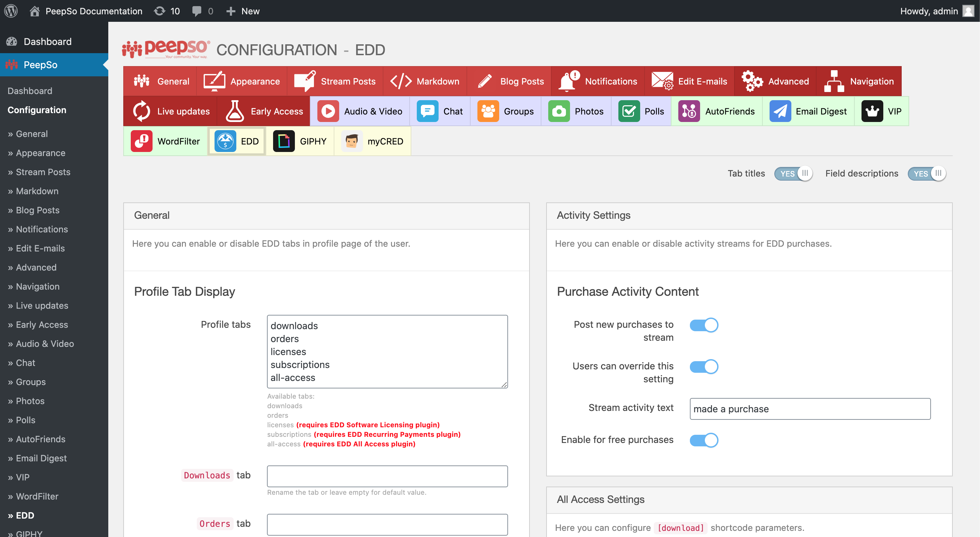
Task: Disable Post new purchases to stream
Action: coord(704,325)
